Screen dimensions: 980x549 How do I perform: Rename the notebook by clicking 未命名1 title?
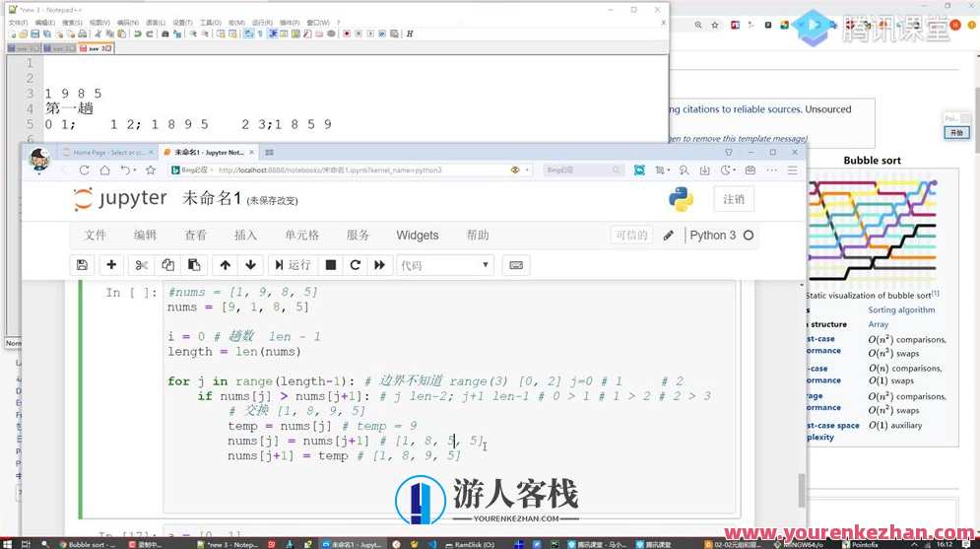(211, 199)
